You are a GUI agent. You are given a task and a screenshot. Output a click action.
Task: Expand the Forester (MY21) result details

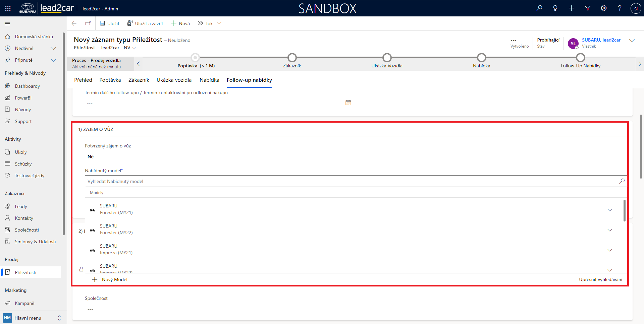tap(610, 210)
